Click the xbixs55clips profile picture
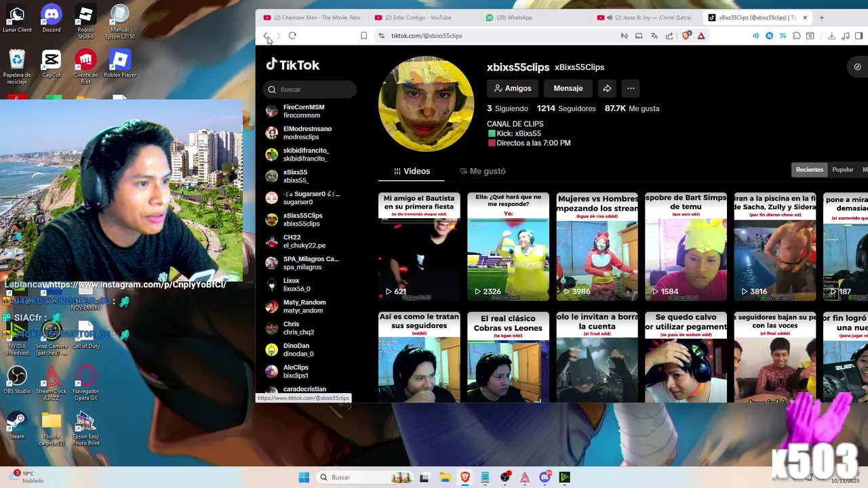The height and width of the screenshot is (488, 868). (426, 104)
